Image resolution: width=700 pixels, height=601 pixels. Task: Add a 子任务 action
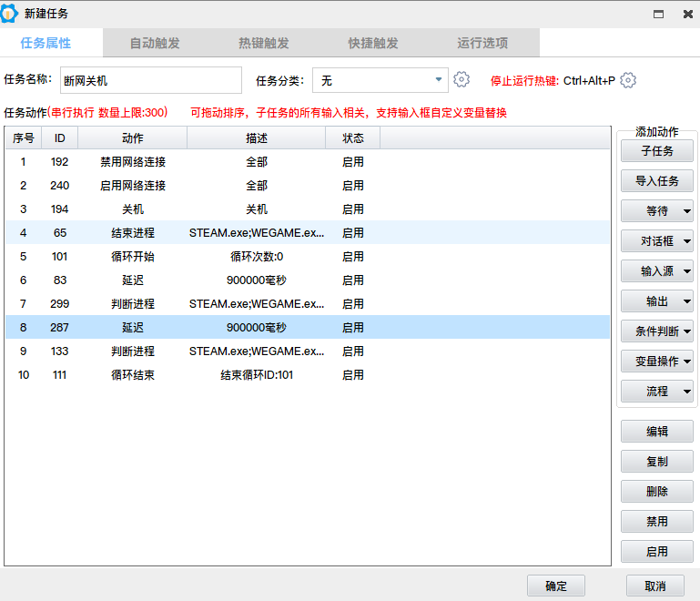657,151
